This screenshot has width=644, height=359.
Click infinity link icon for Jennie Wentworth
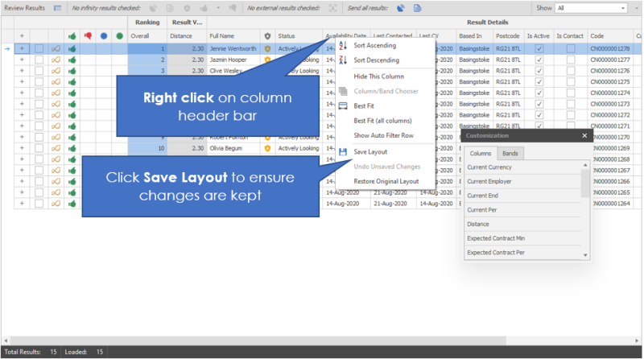56,49
